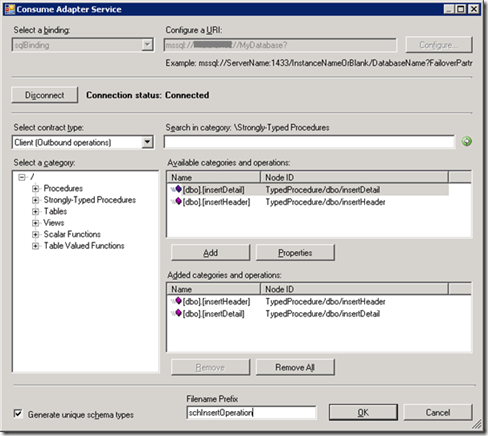The width and height of the screenshot is (488, 436).
Task: Select Procedures category label
Action: (63, 188)
